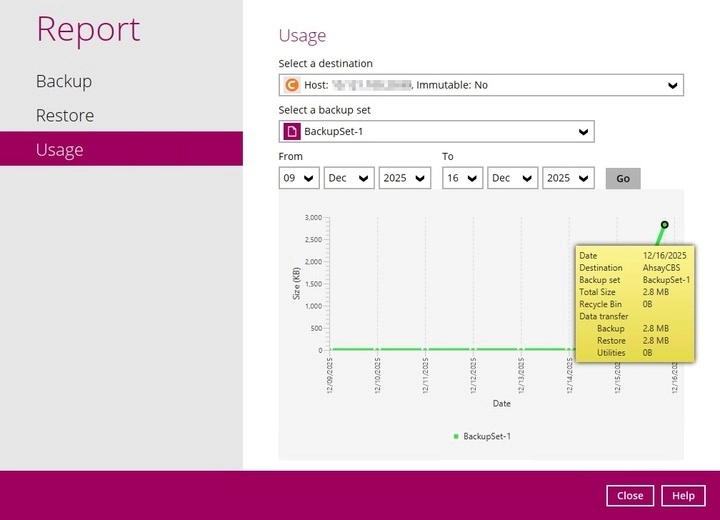Click the AhsayCBS destination value in tooltip

[x=661, y=268]
